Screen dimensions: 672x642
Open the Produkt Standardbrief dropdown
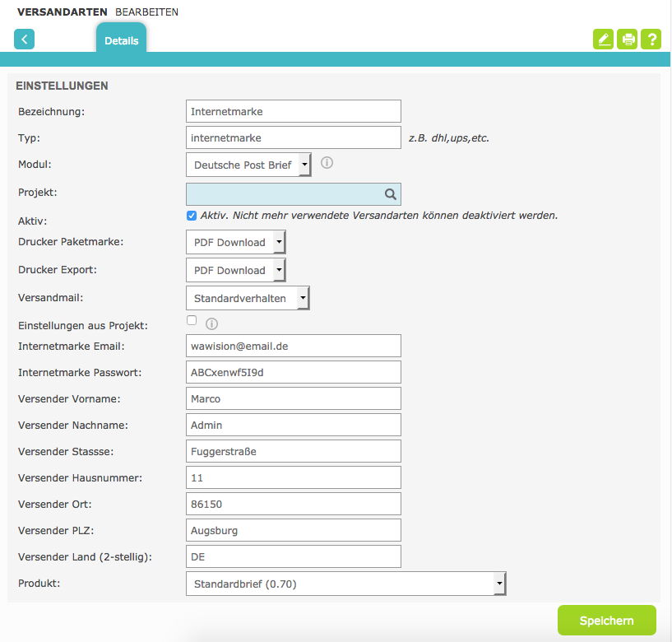click(x=346, y=584)
